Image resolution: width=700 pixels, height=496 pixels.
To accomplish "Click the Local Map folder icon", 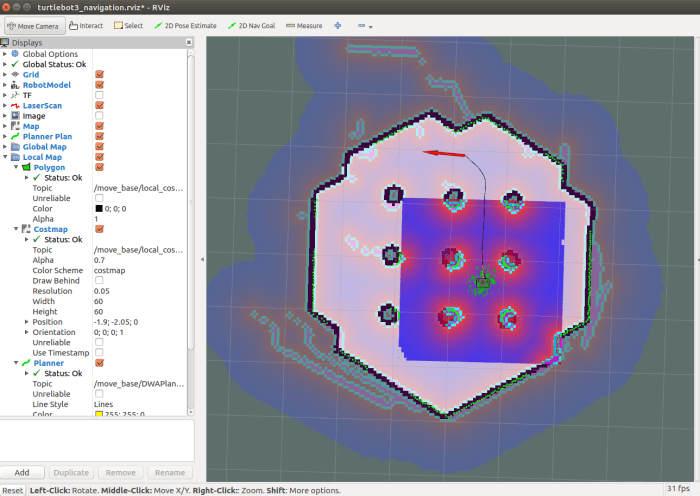I will tap(15, 157).
